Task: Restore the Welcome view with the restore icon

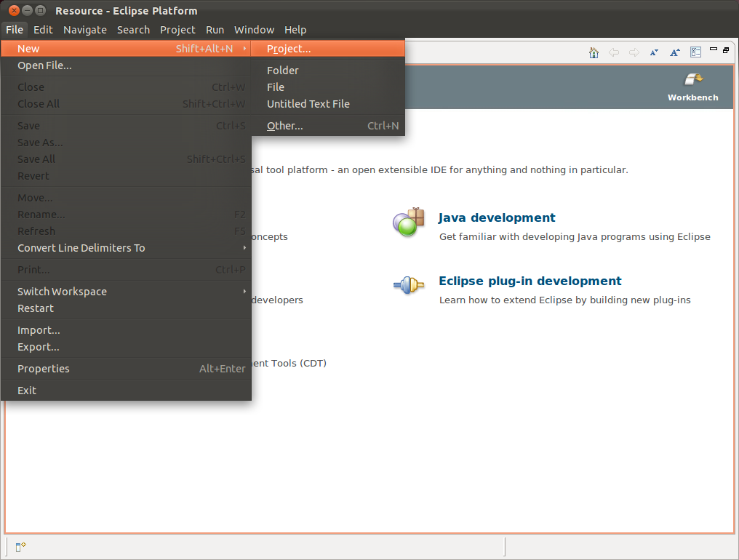Action: 726,49
